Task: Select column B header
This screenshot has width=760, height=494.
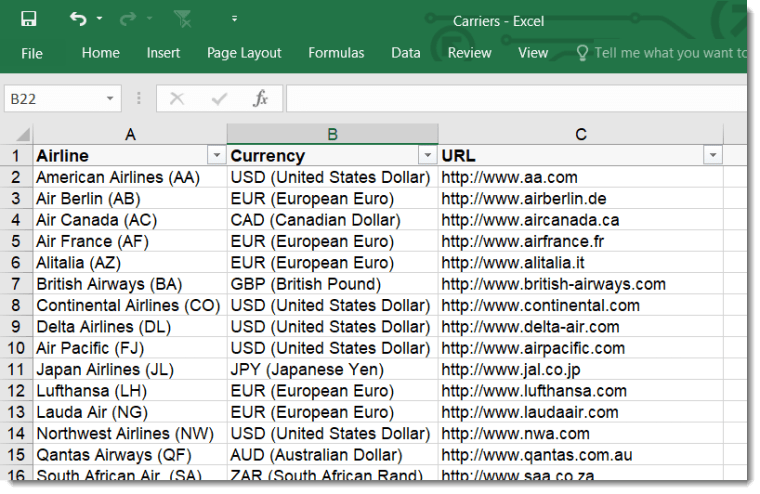Action: point(332,134)
